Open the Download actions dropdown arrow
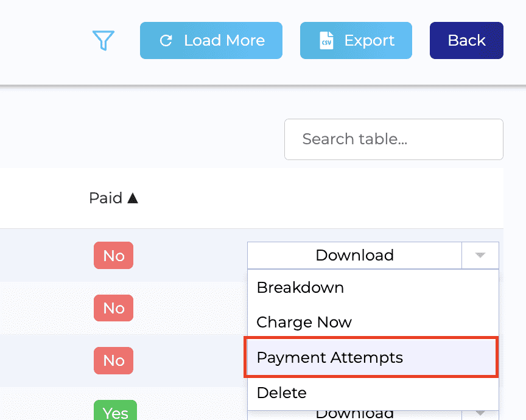Screen dimensions: 526x420 coord(480,255)
